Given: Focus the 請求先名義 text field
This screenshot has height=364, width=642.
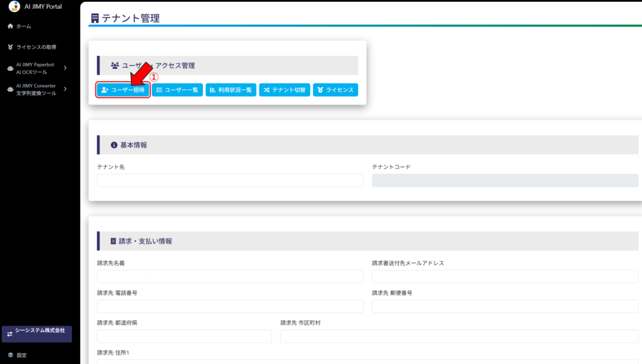Looking at the screenshot, I should (x=230, y=276).
